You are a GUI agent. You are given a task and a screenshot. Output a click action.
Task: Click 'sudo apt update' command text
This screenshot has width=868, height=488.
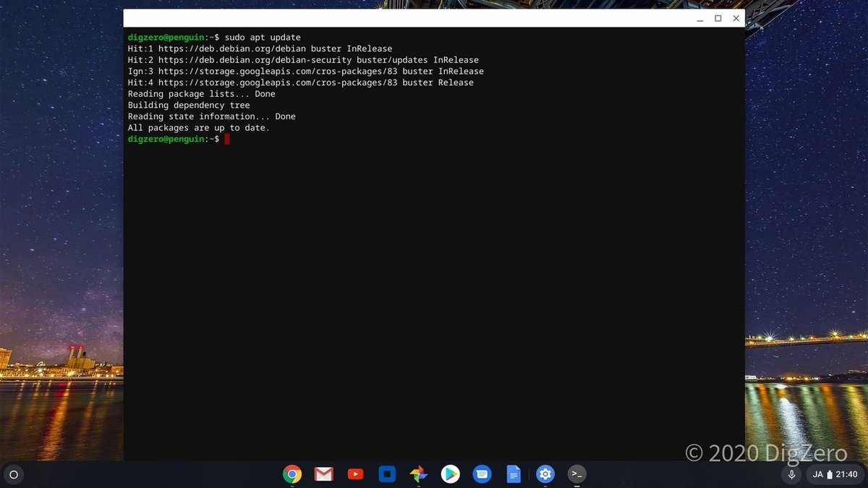(x=263, y=38)
